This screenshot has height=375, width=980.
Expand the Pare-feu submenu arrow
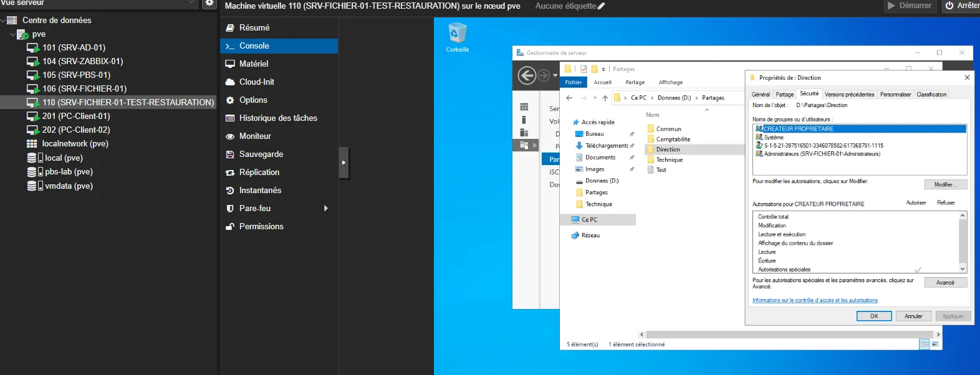tap(326, 208)
